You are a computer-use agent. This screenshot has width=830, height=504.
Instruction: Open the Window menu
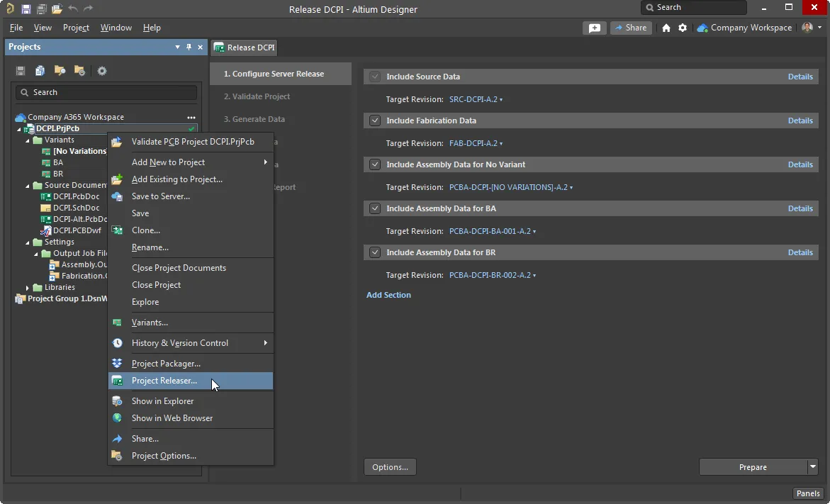coord(116,28)
